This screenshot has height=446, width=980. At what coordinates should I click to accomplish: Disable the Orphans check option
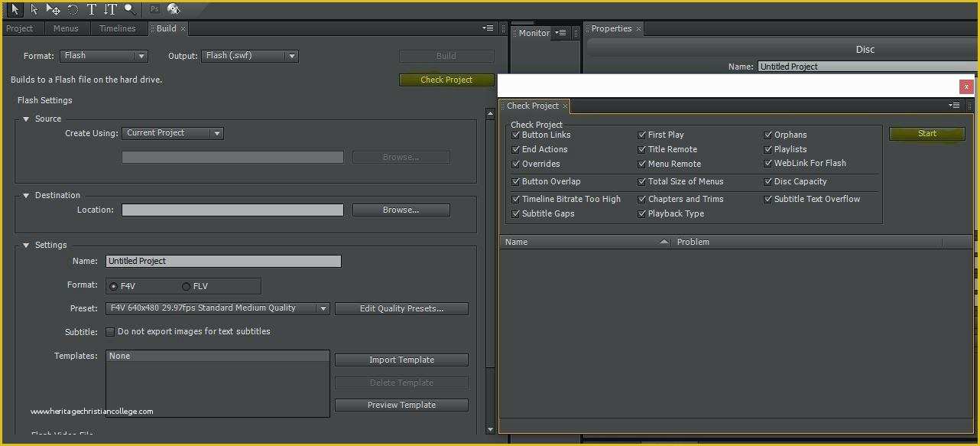coord(768,135)
